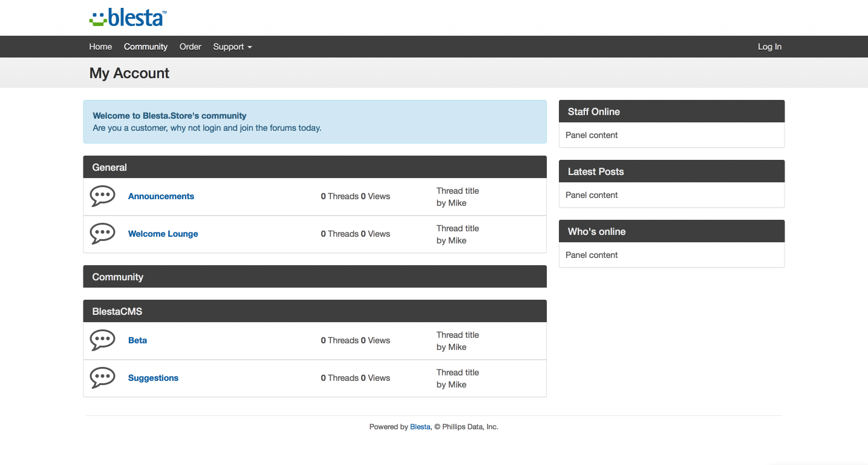Click the Blesta logo

click(x=128, y=18)
